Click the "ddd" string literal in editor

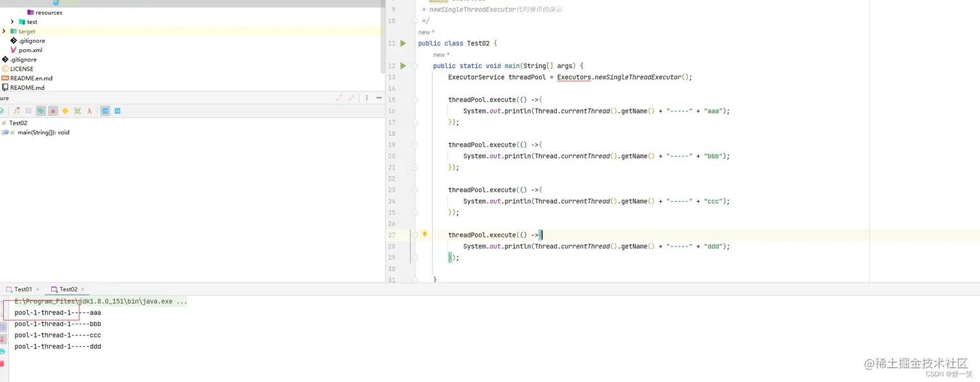(714, 246)
